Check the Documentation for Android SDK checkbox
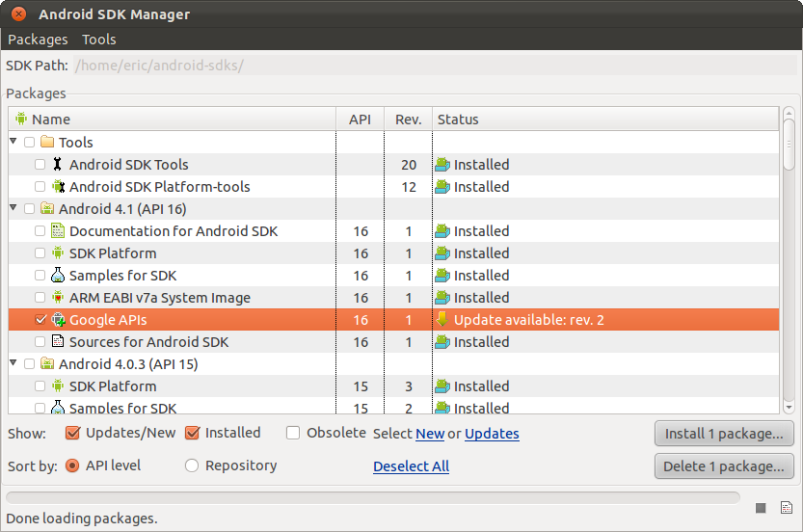This screenshot has height=532, width=803. (x=40, y=231)
